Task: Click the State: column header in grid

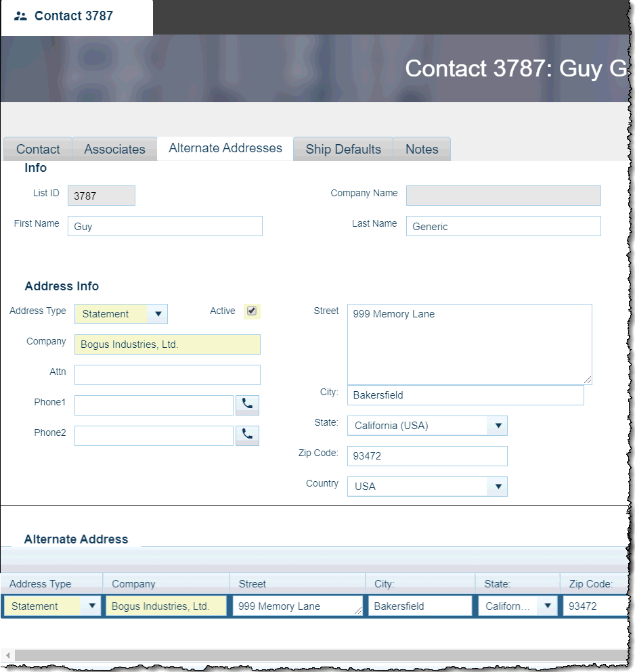Action: pyautogui.click(x=517, y=584)
